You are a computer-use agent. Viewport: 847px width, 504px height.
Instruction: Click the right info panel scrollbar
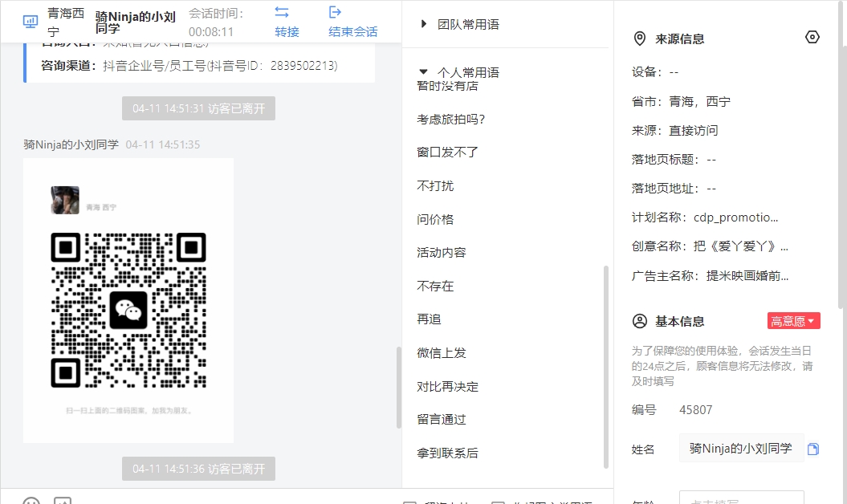point(841,156)
